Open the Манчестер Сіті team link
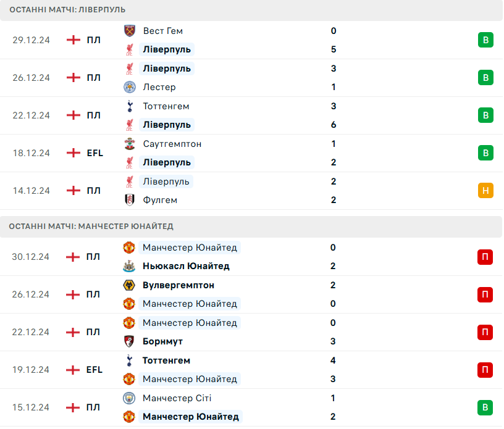The image size is (504, 429). 177,398
